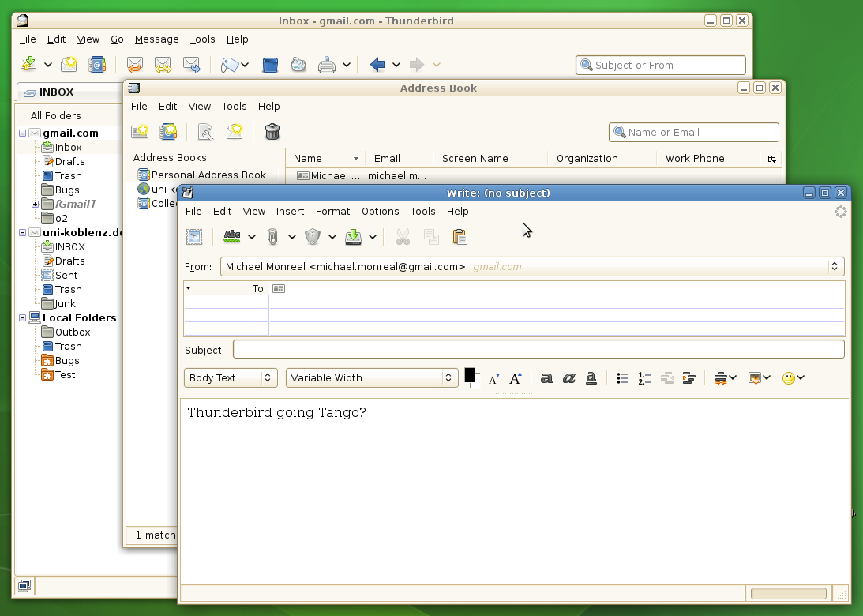Click the Send message icon in compose toolbar
The height and width of the screenshot is (616, 863).
[194, 236]
